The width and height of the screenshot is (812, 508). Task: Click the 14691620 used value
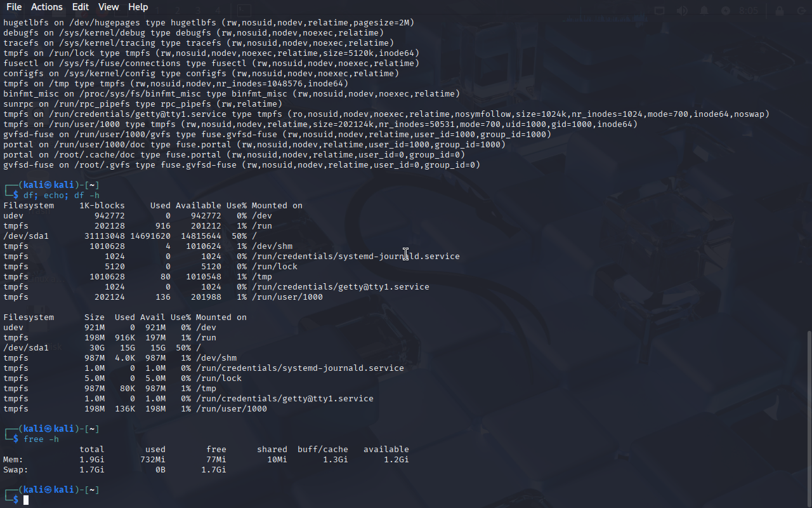pyautogui.click(x=150, y=236)
